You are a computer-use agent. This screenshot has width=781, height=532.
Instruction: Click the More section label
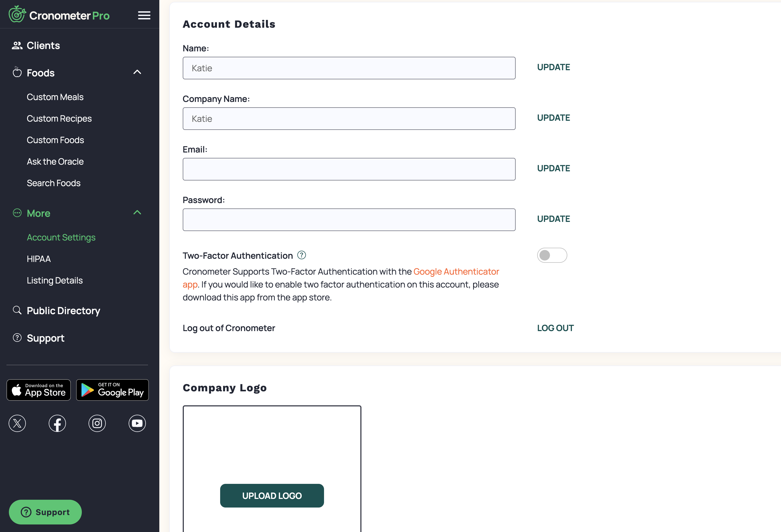pos(39,213)
